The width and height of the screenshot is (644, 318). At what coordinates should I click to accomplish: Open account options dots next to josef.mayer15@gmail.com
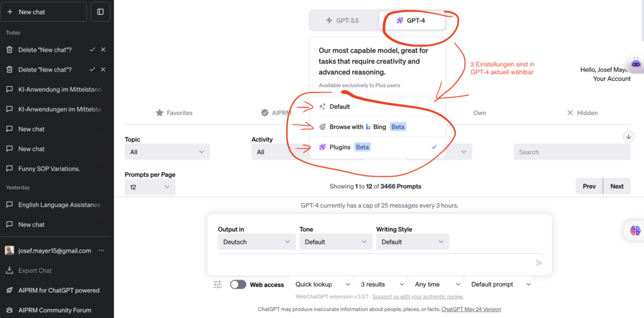point(101,251)
